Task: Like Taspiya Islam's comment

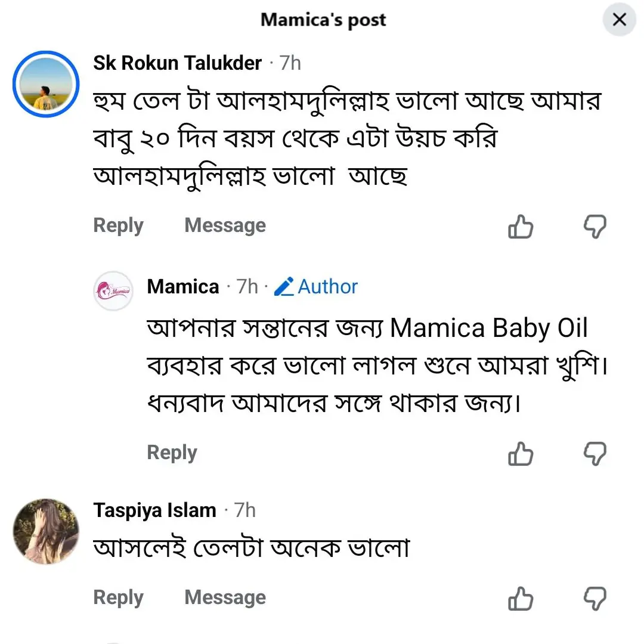Action: pyautogui.click(x=521, y=598)
